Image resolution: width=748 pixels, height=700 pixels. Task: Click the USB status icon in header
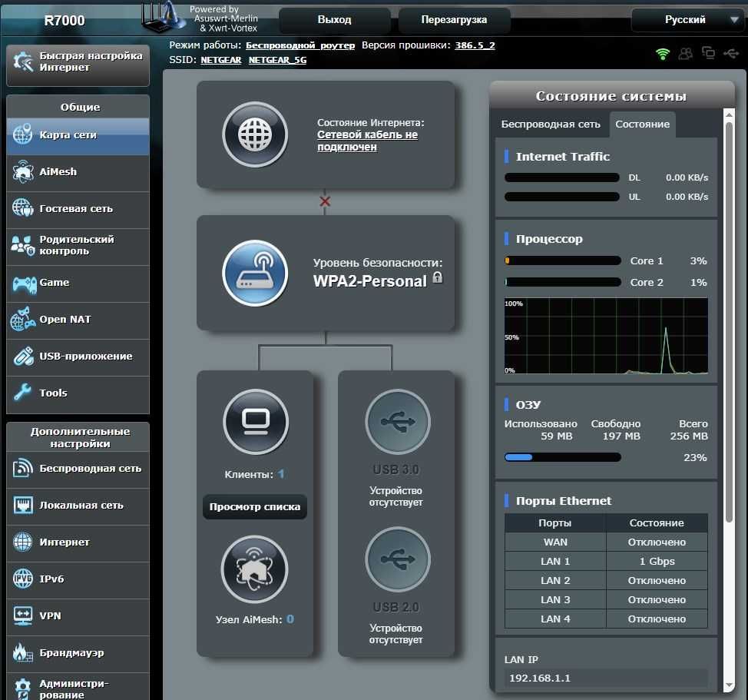(731, 54)
